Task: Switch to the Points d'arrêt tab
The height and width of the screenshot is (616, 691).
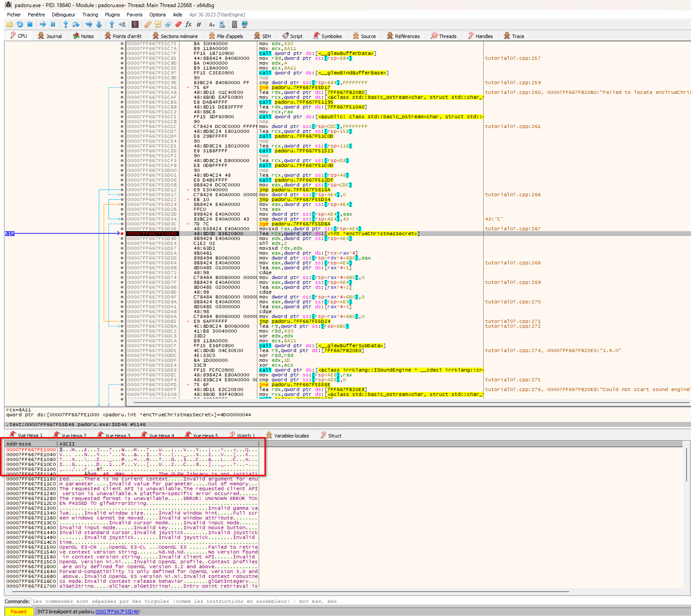Action: [x=123, y=36]
